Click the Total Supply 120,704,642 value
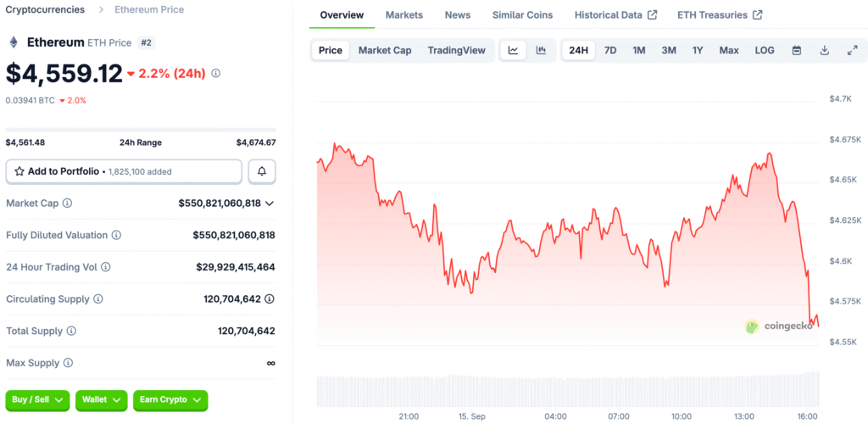The width and height of the screenshot is (868, 424). tap(247, 331)
